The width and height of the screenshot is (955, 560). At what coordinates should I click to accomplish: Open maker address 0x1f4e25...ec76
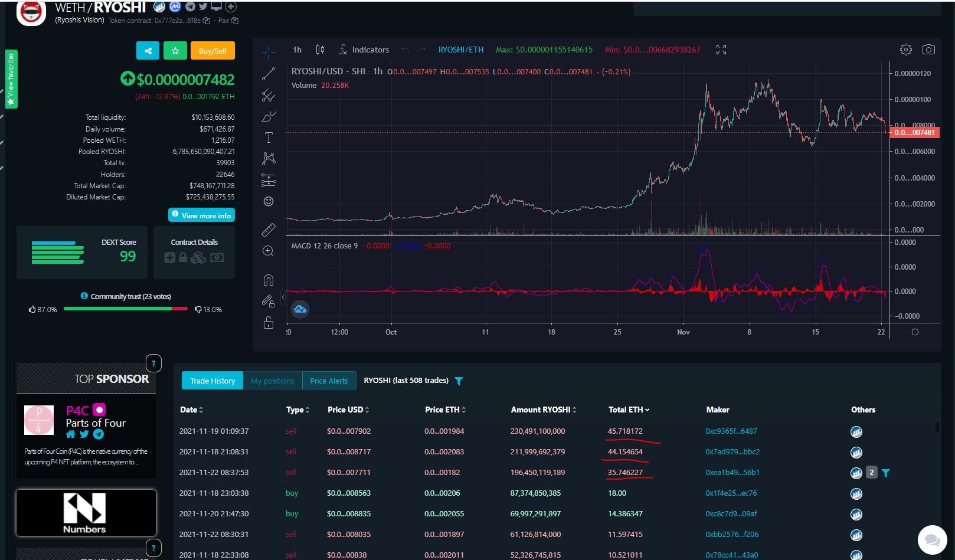tap(731, 493)
